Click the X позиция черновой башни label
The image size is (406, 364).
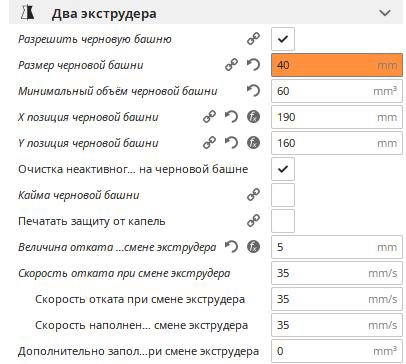click(88, 117)
